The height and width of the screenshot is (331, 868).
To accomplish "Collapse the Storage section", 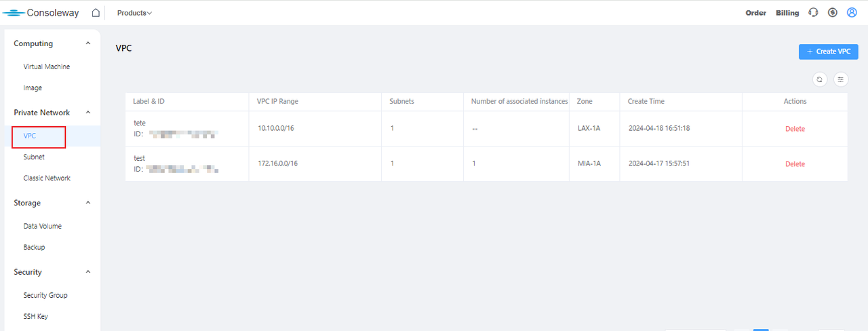I will [x=87, y=203].
